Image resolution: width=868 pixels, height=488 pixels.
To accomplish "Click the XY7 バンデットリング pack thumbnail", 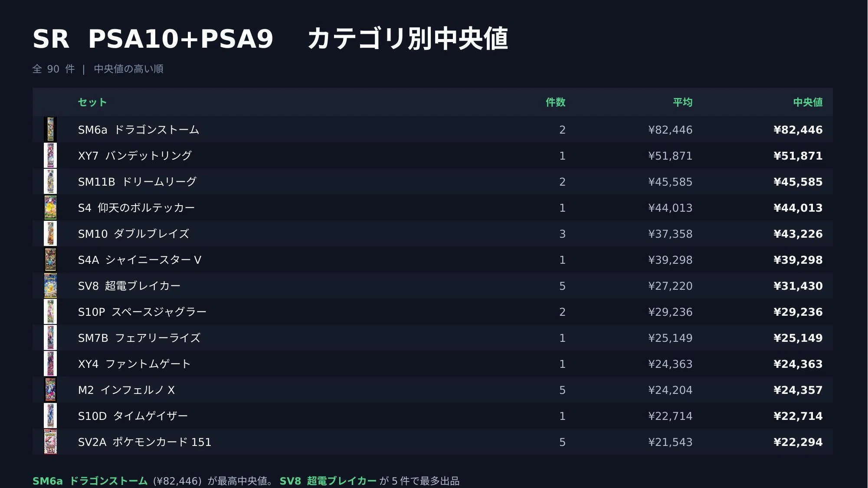I will [x=50, y=155].
